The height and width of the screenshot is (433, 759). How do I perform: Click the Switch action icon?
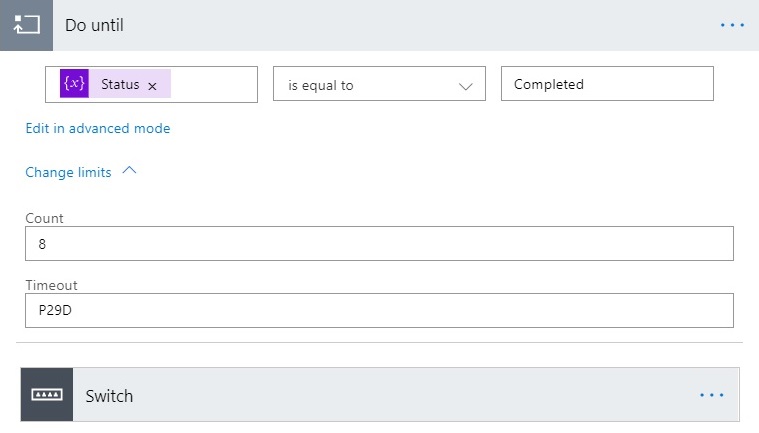coord(47,395)
